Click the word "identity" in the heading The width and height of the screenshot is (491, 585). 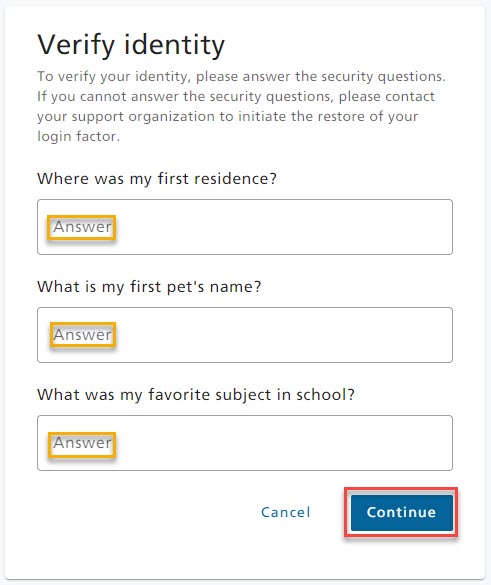[174, 46]
